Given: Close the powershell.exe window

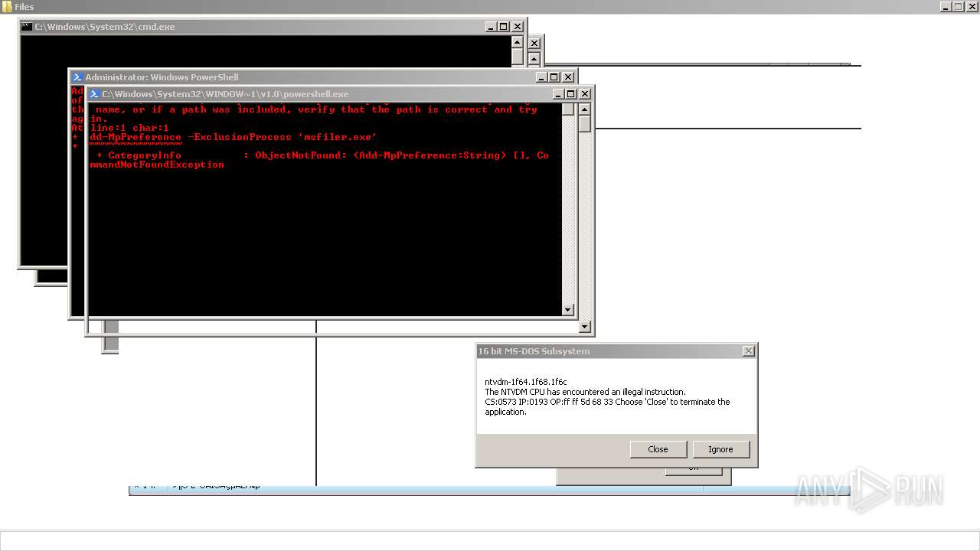Looking at the screenshot, I should (x=585, y=94).
